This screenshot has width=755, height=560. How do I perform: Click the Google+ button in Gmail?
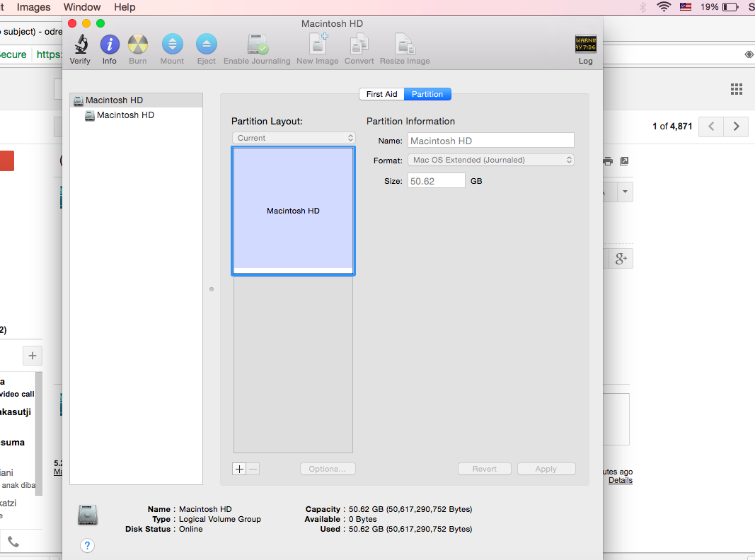pyautogui.click(x=621, y=259)
